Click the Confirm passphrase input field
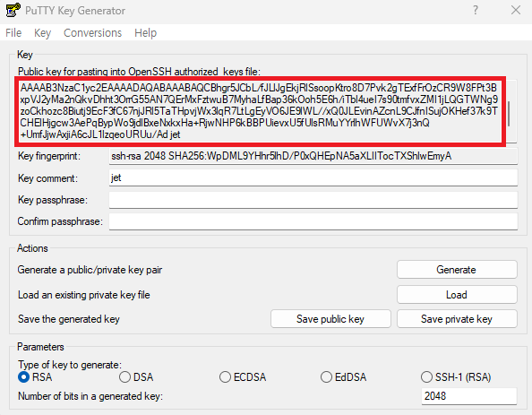Screen dimensions: 532x415 [x=313, y=221]
